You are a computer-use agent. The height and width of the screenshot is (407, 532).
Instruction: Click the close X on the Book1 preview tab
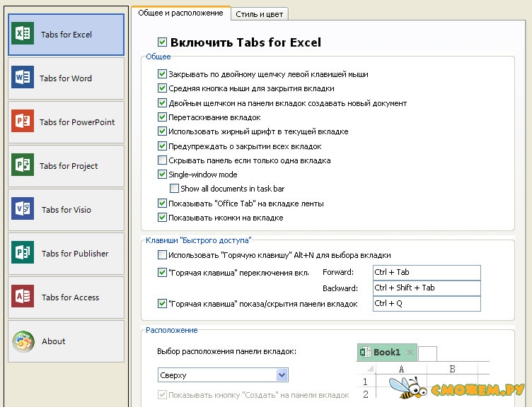410,352
